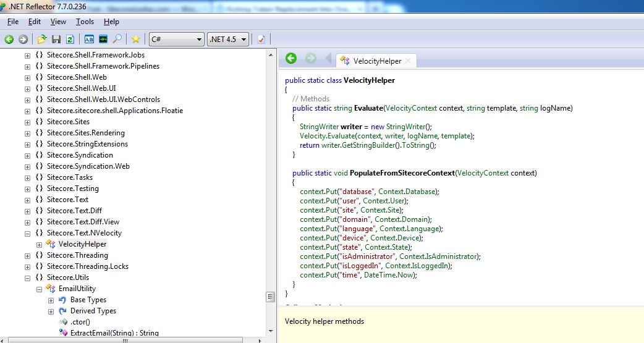The height and width of the screenshot is (343, 644).
Task: Expand the Base Types node
Action: click(x=51, y=300)
